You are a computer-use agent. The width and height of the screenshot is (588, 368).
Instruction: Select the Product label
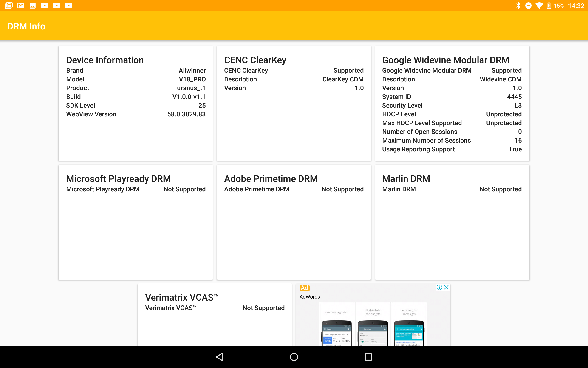pos(77,88)
